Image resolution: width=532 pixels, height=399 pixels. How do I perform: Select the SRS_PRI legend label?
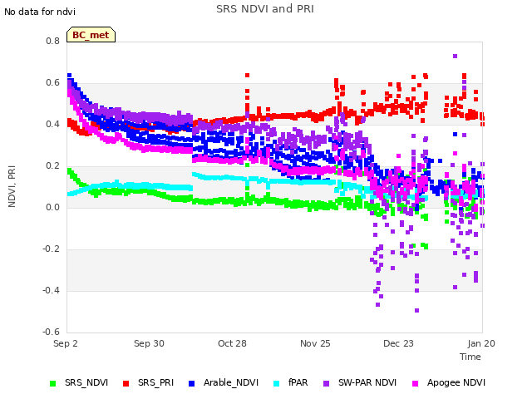click(155, 382)
